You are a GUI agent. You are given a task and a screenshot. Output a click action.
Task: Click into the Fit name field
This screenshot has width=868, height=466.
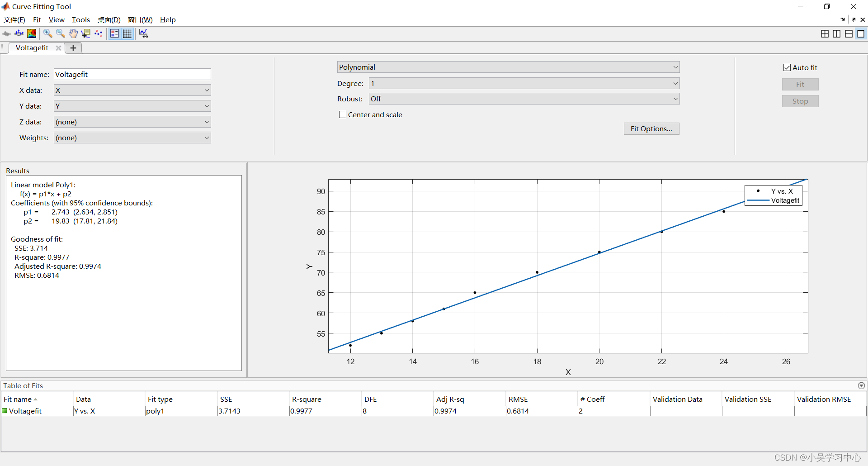(132, 74)
